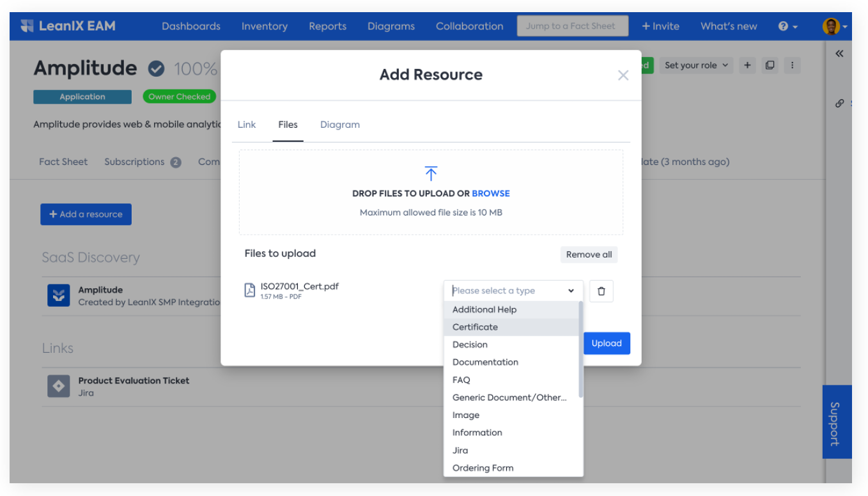Go to Reports

[x=327, y=26]
